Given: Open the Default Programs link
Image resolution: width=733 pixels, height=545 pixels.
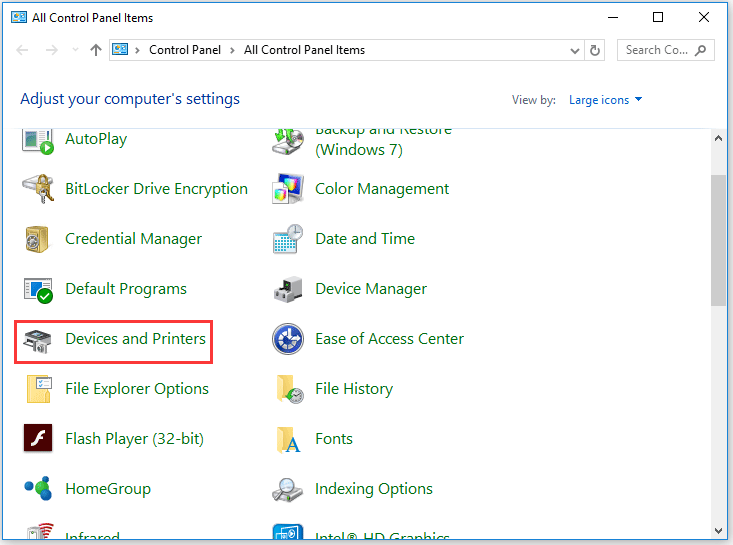Looking at the screenshot, I should [126, 289].
